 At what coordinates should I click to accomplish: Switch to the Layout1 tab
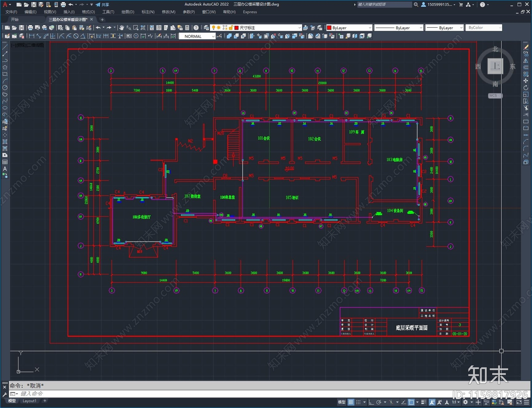tap(30, 401)
